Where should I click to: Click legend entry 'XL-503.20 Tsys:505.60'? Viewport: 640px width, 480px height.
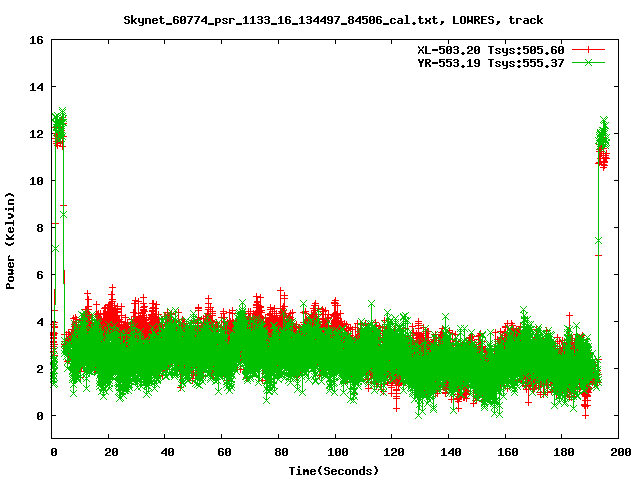[491, 50]
